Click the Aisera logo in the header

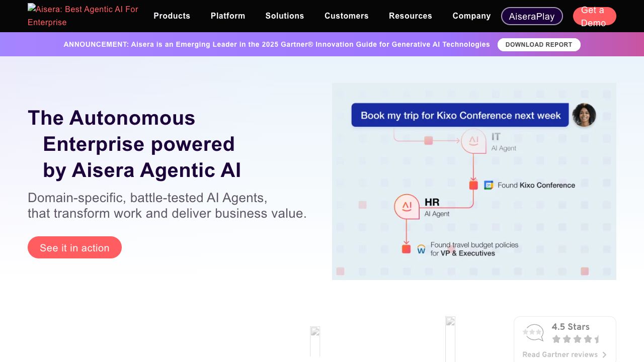point(83,16)
